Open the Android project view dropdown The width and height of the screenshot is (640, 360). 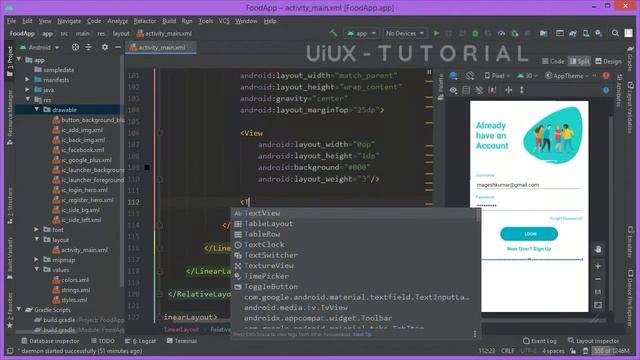coord(39,47)
